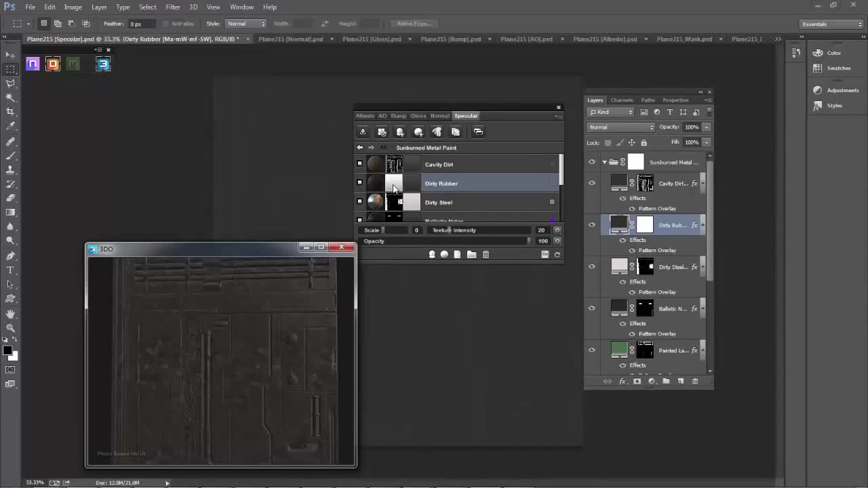The width and height of the screenshot is (868, 488).
Task: Select the Clone Stamp tool
Action: pos(10,169)
